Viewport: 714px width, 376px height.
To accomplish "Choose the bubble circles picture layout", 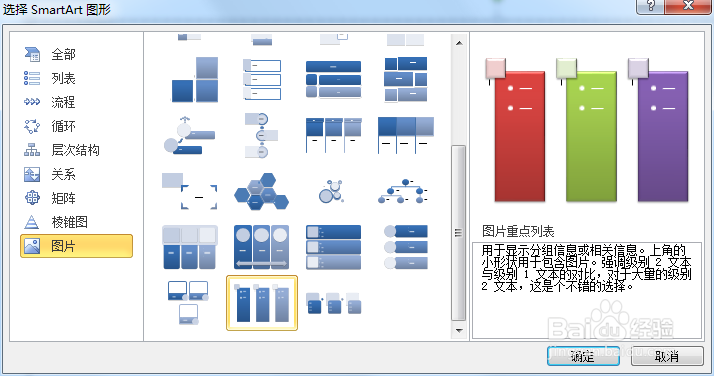I will tap(332, 191).
